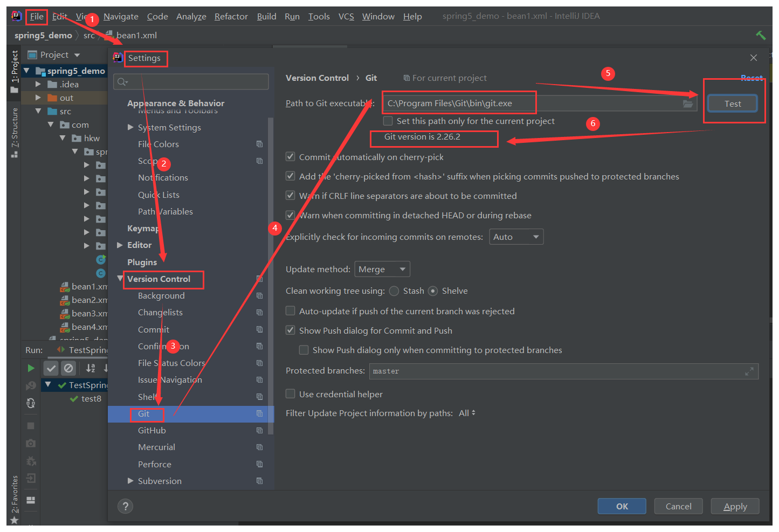Viewport: 779px width, 532px height.
Task: Toggle 'Set this path only for current project'
Action: click(x=388, y=121)
